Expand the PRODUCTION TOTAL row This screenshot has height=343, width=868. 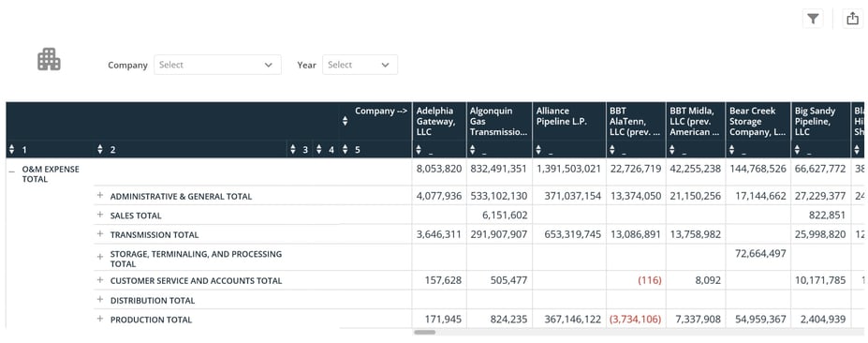coord(100,320)
